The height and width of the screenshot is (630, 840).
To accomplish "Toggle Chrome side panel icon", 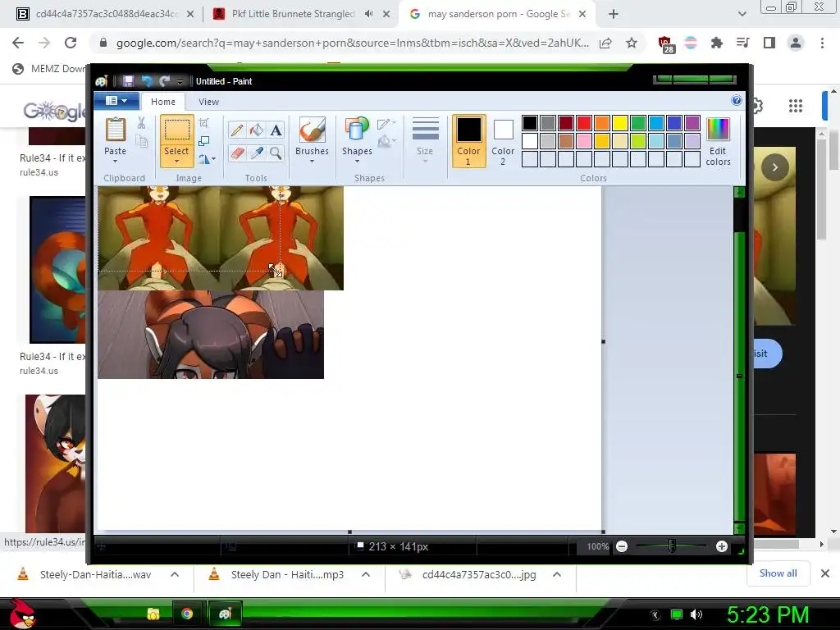I will (769, 43).
